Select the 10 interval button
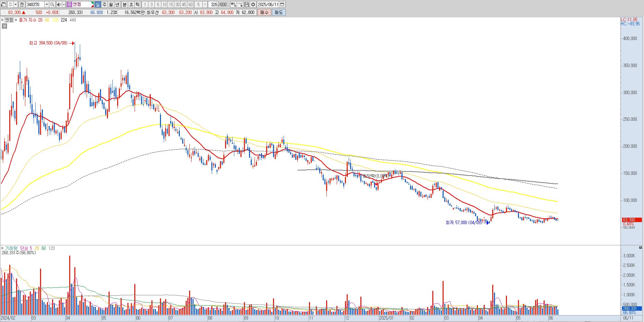The width and height of the screenshot is (644, 322). point(164,4)
